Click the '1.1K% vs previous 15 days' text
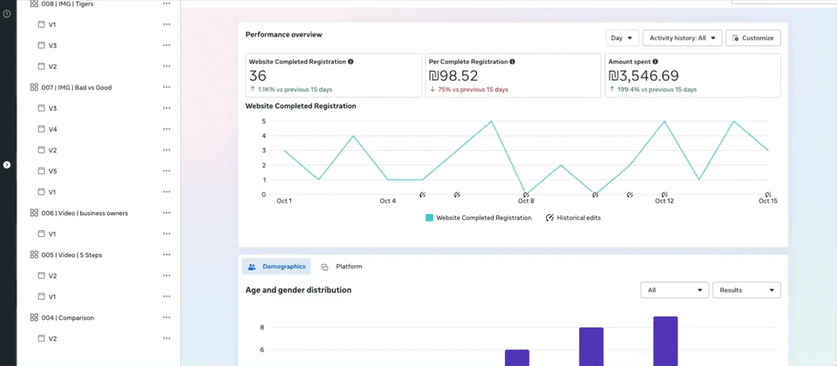This screenshot has width=837, height=366. [295, 90]
